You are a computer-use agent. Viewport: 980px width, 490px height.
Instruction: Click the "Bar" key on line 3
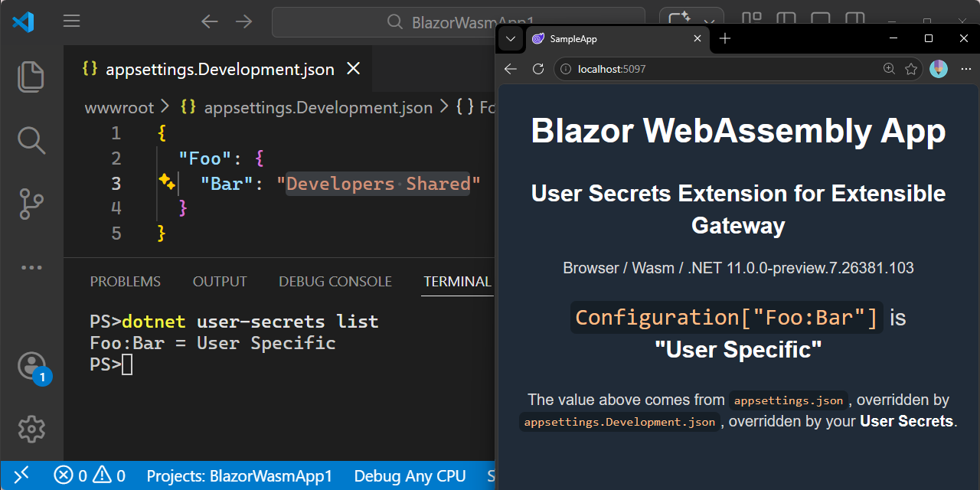227,184
